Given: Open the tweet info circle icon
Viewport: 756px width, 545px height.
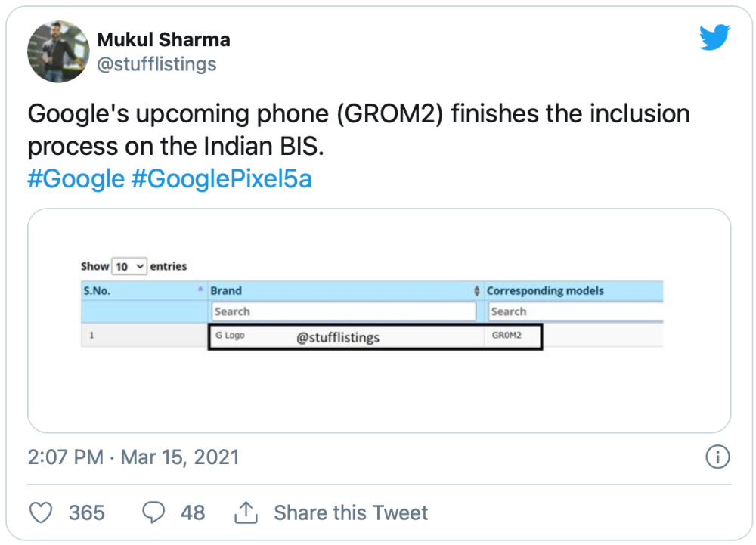Looking at the screenshot, I should (717, 457).
